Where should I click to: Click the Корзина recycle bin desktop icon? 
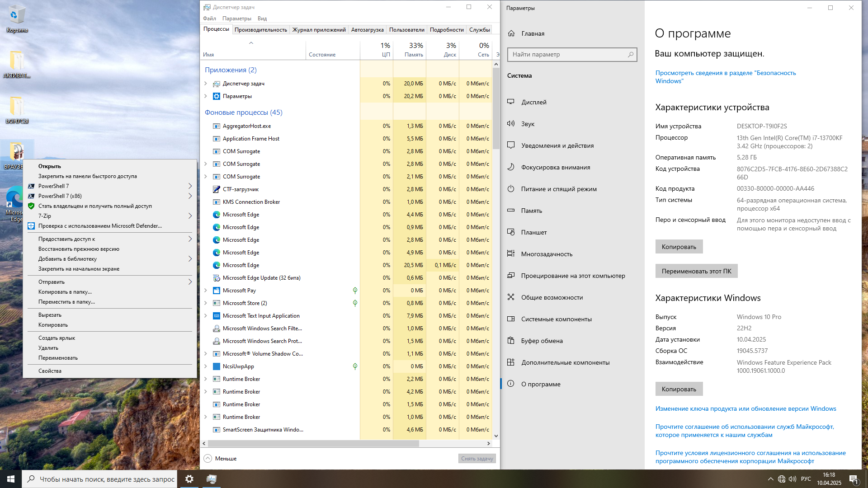pyautogui.click(x=17, y=19)
